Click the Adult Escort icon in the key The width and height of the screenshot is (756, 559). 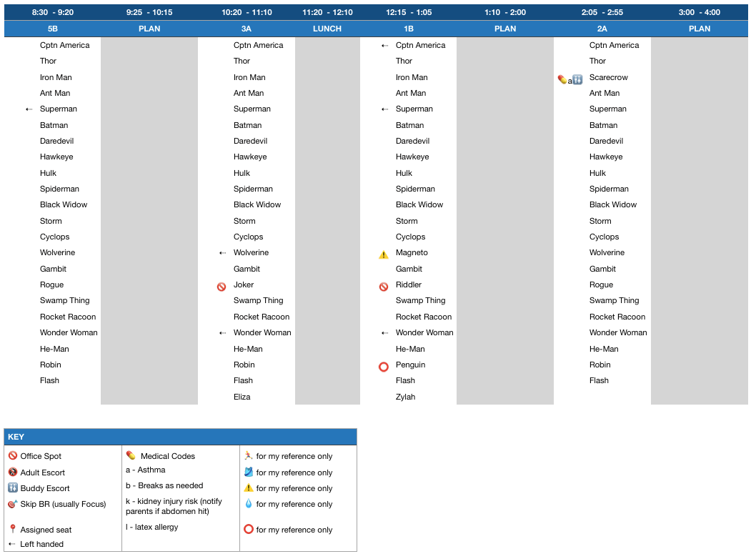(x=13, y=472)
